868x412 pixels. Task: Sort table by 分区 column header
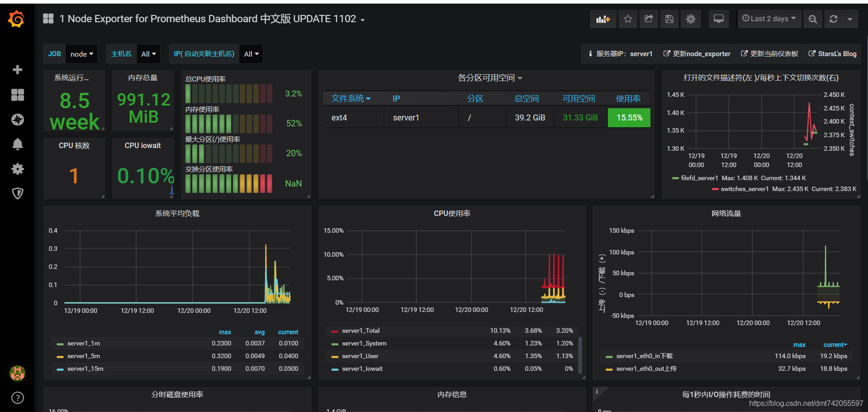[475, 98]
